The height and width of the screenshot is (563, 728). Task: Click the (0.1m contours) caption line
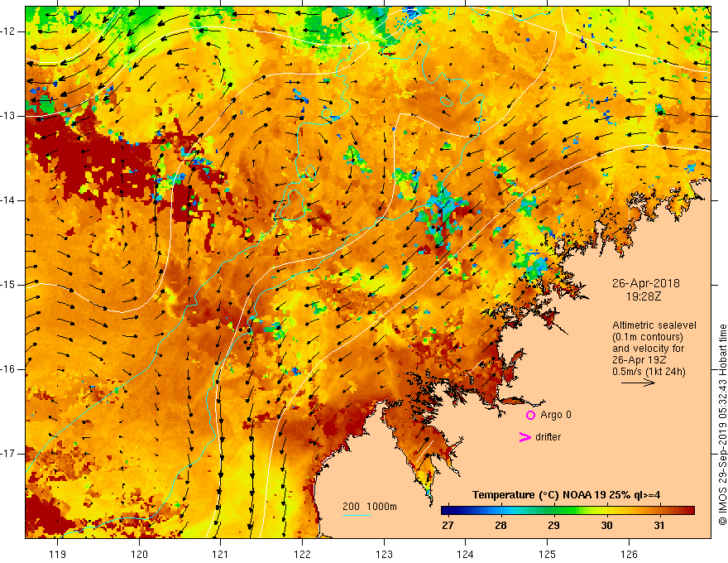point(648,337)
